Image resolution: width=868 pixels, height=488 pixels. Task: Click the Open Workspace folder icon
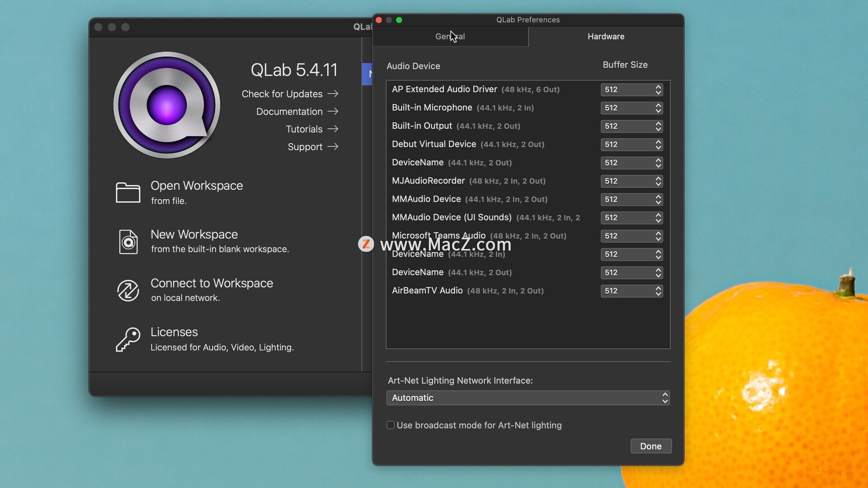(128, 192)
